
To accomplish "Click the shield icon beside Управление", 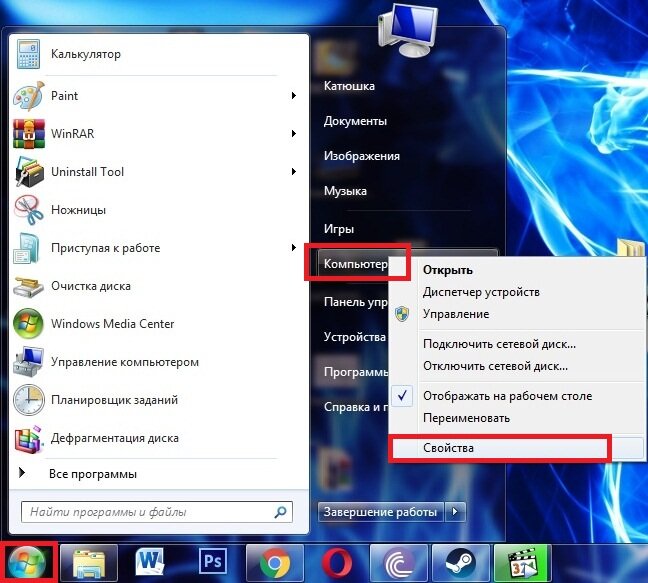I will coord(402,314).
